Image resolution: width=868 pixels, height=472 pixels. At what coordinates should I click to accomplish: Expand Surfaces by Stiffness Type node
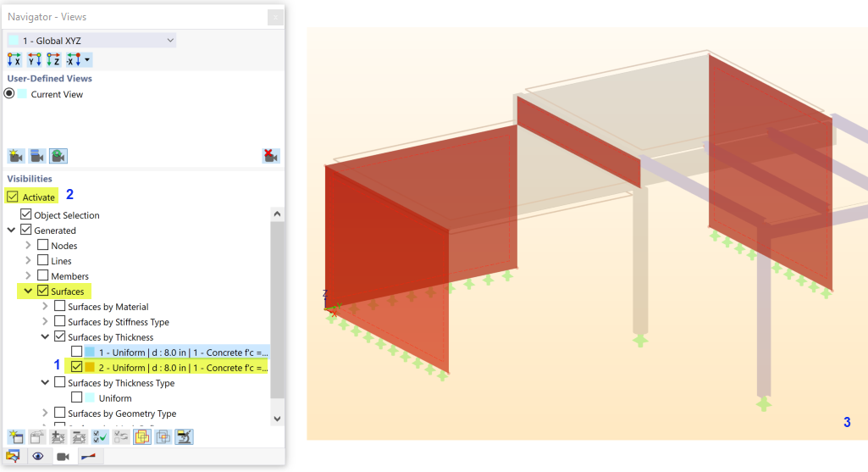point(46,321)
